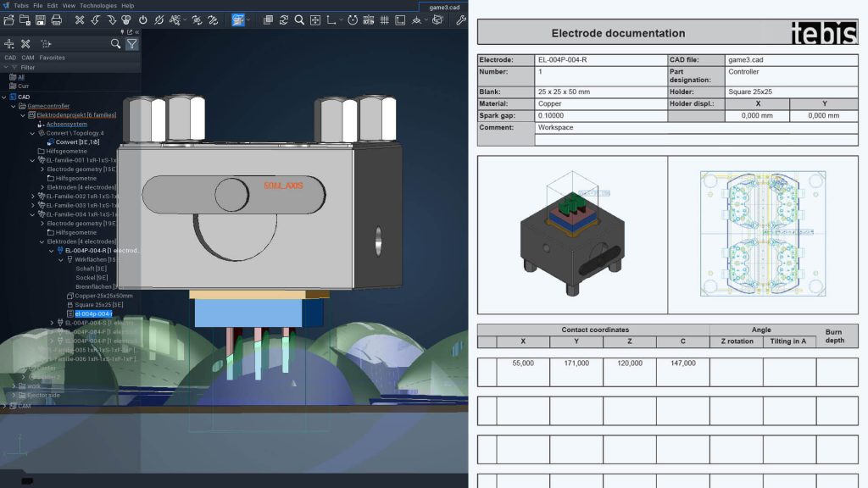Collapse the CAD root tree node

pyautogui.click(x=4, y=97)
